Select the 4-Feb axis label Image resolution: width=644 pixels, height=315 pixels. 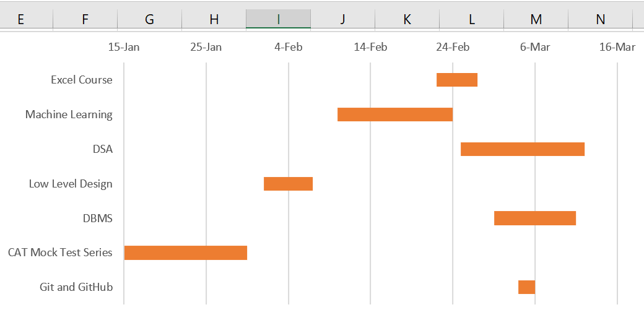(289, 47)
